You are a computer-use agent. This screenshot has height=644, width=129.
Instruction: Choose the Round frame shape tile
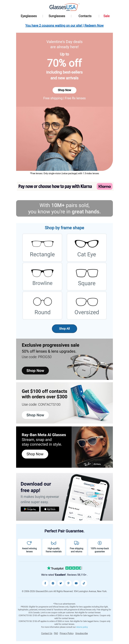(43, 305)
